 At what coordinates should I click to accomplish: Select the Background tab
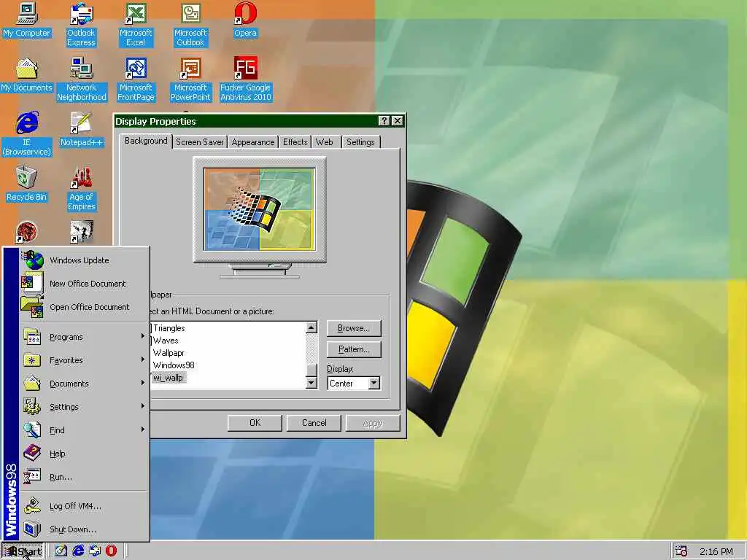click(x=146, y=141)
